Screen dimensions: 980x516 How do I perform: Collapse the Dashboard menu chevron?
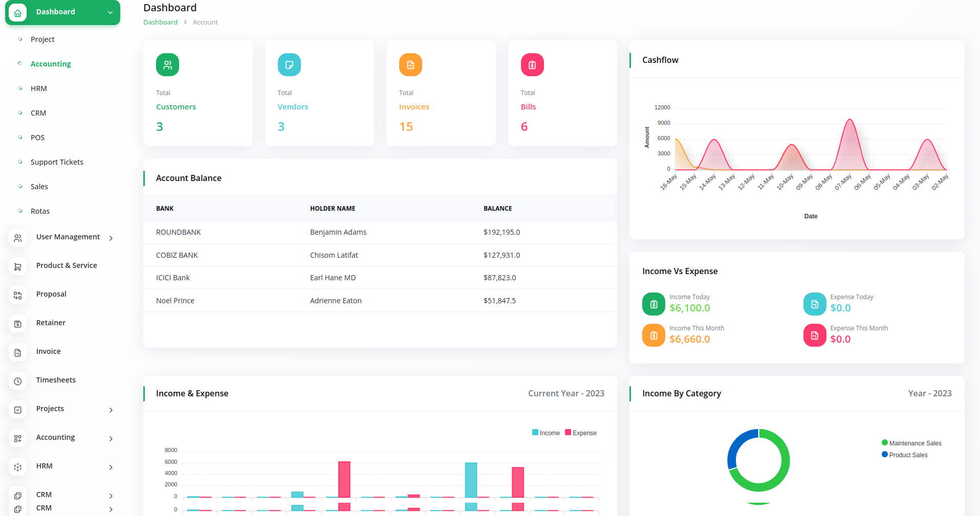pos(110,12)
